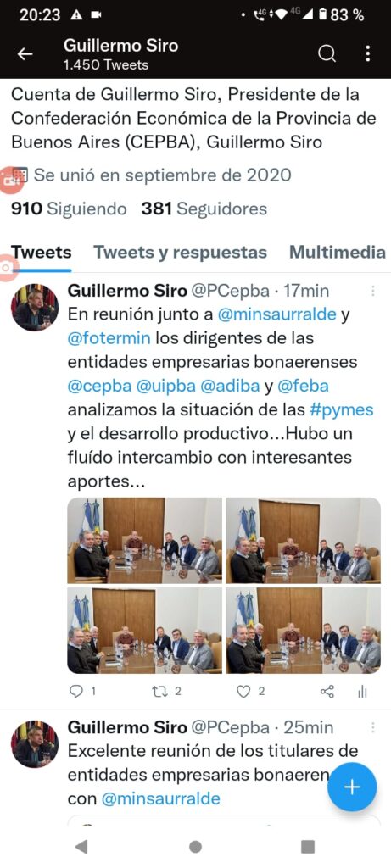Open top-left photo of first tweet

(x=144, y=540)
